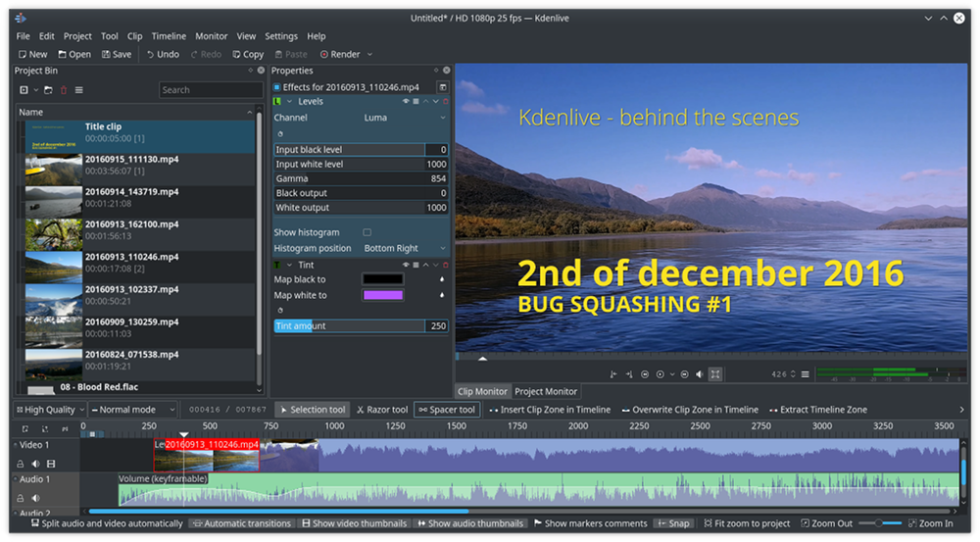Open the Monitor menu
This screenshot has width=980, height=542.
(x=212, y=36)
